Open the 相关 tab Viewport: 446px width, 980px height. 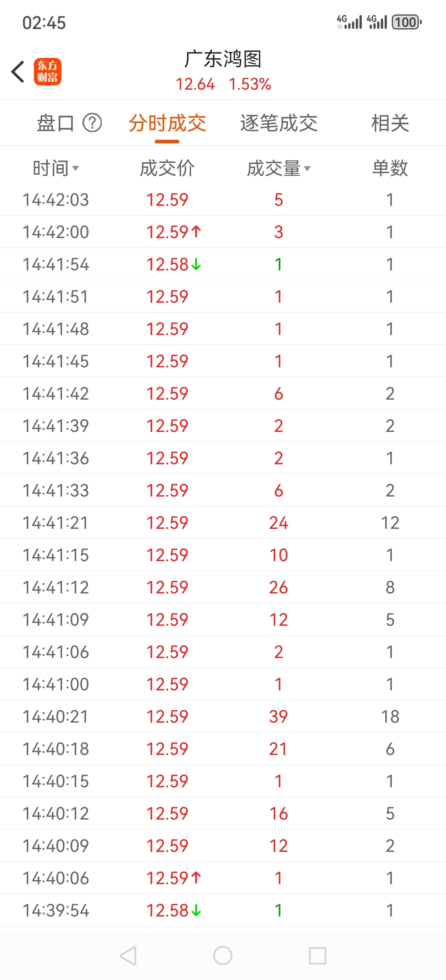click(390, 123)
